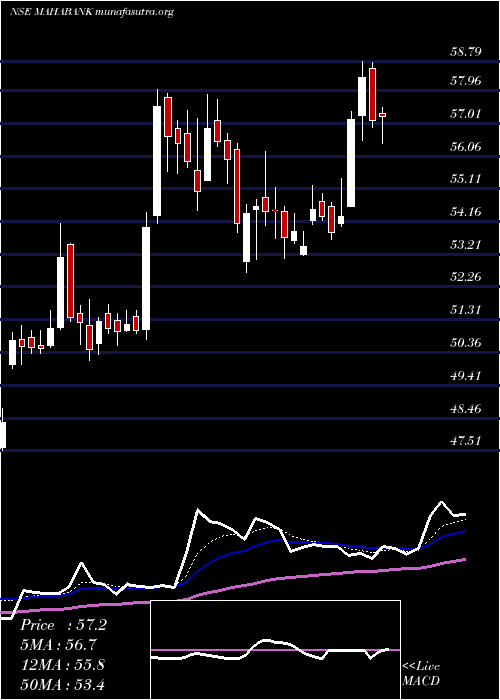Screen dimensions: 500x700
Task: Select the 58.79 price axis label
Action: click(x=466, y=51)
